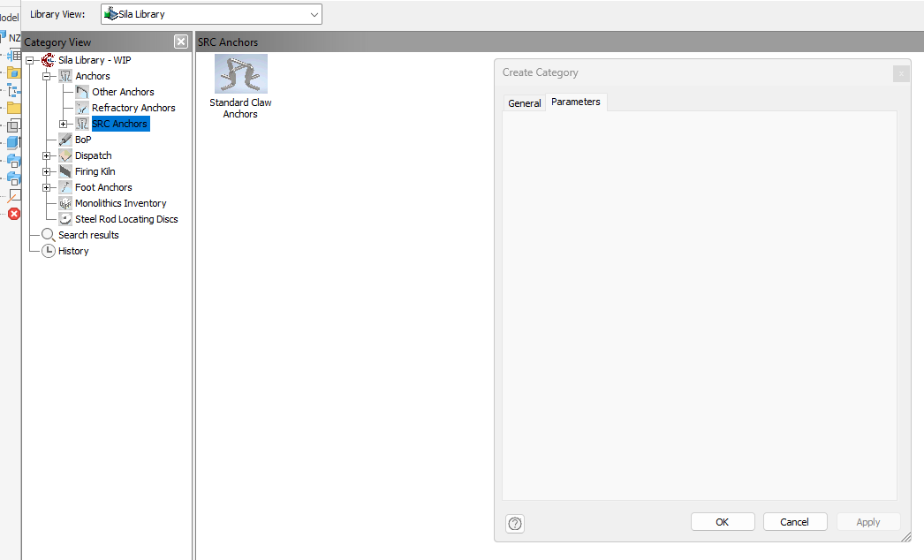Select the Anchors category icon

[64, 75]
